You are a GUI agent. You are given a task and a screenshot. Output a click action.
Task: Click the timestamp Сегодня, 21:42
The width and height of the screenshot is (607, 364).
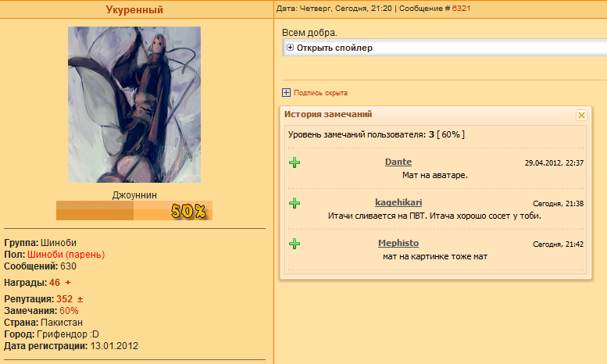559,244
